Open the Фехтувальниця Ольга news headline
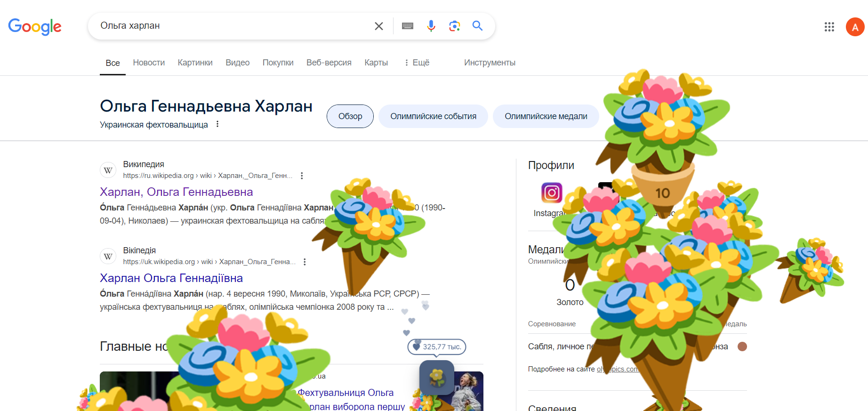The width and height of the screenshot is (868, 411). 351,399
